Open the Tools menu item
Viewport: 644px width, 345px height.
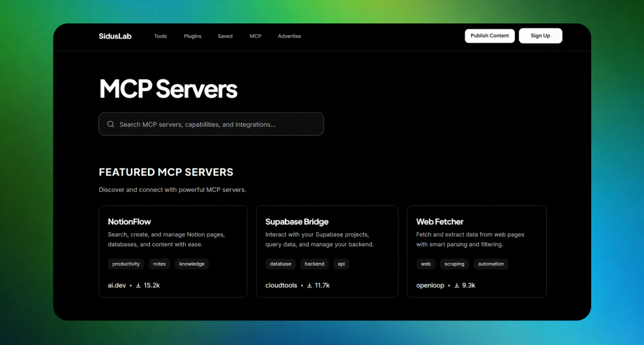pos(160,36)
